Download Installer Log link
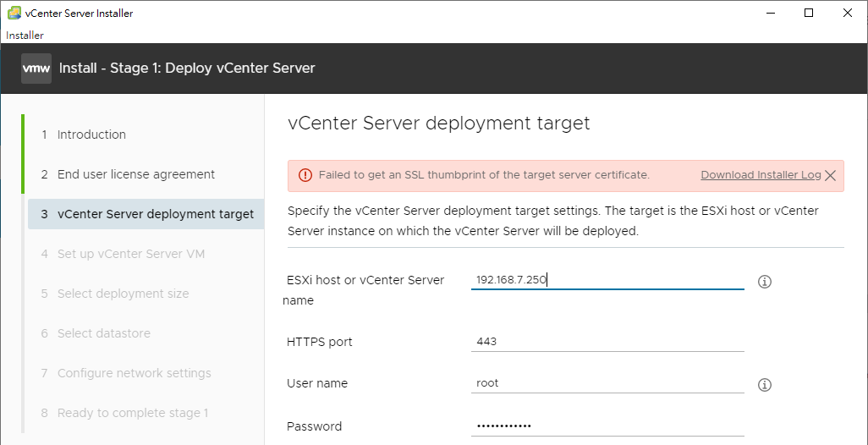Screen dimensions: 868x445 [x=761, y=175]
